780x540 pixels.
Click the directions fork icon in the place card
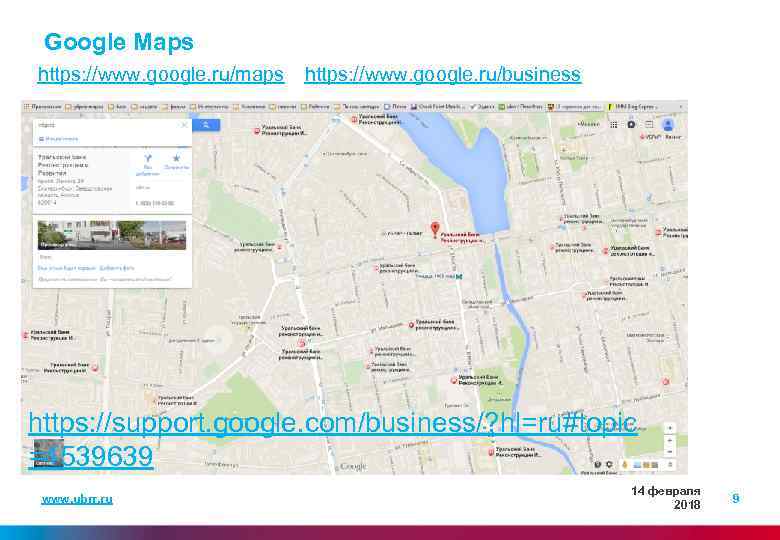[x=147, y=159]
